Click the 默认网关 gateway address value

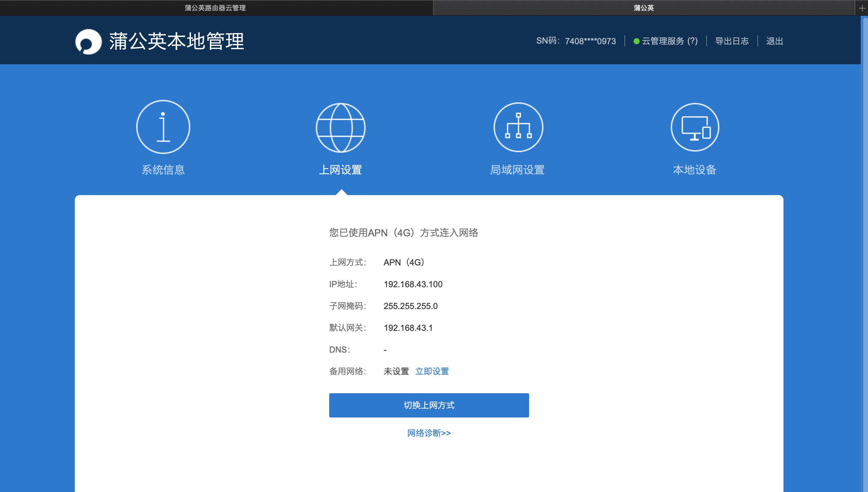pos(409,327)
